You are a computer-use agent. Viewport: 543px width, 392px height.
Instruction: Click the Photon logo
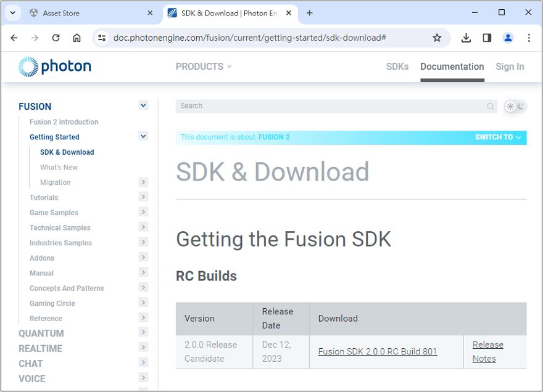pyautogui.click(x=55, y=67)
